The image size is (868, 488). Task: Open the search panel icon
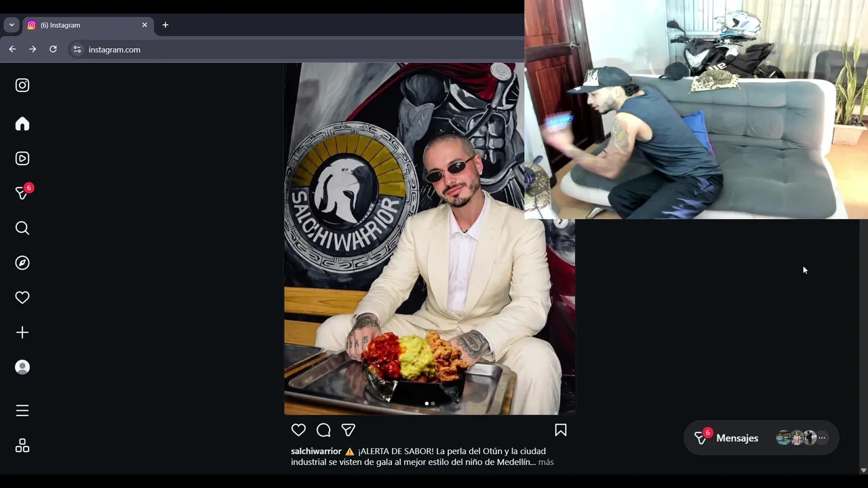(22, 228)
